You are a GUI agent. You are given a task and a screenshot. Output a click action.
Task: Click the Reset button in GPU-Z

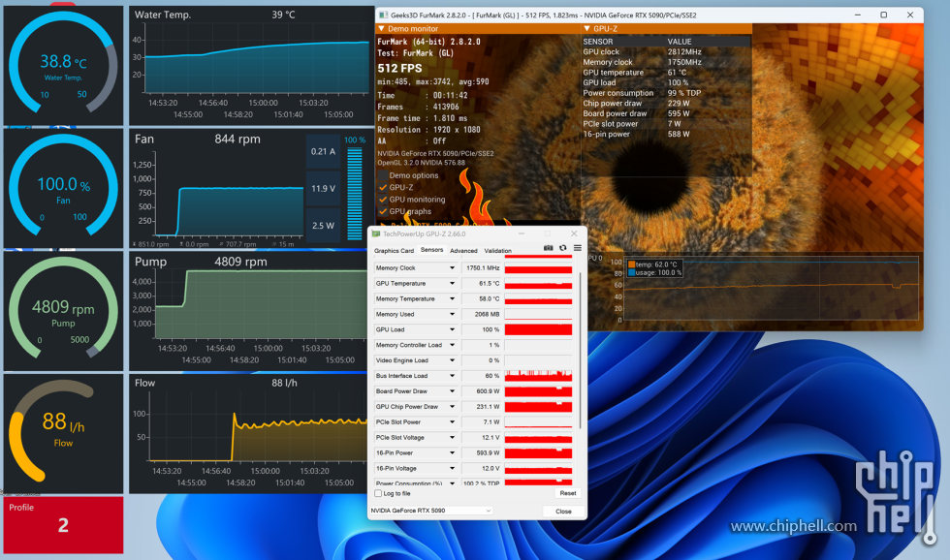tap(568, 493)
